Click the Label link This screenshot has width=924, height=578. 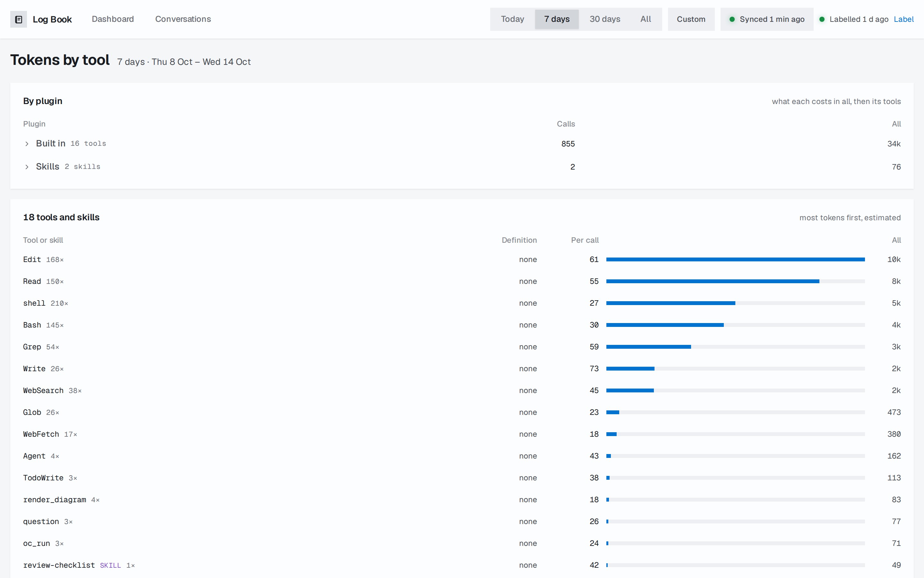pos(903,19)
